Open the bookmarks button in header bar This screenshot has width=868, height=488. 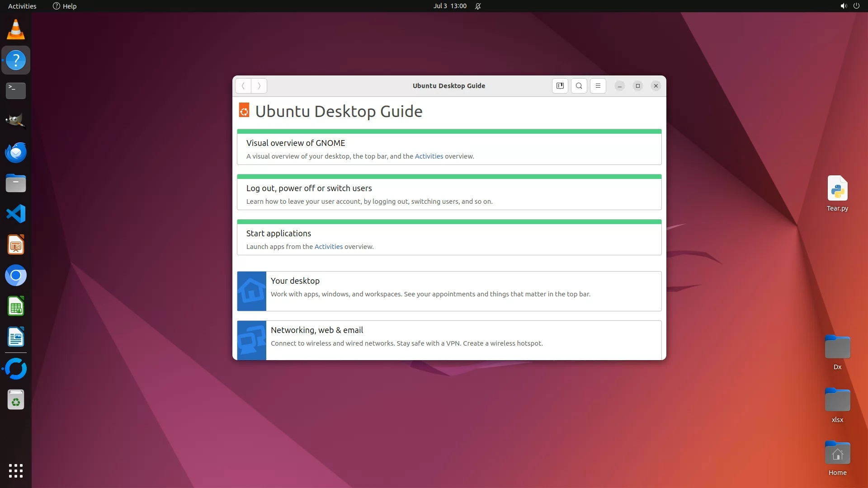pos(560,86)
